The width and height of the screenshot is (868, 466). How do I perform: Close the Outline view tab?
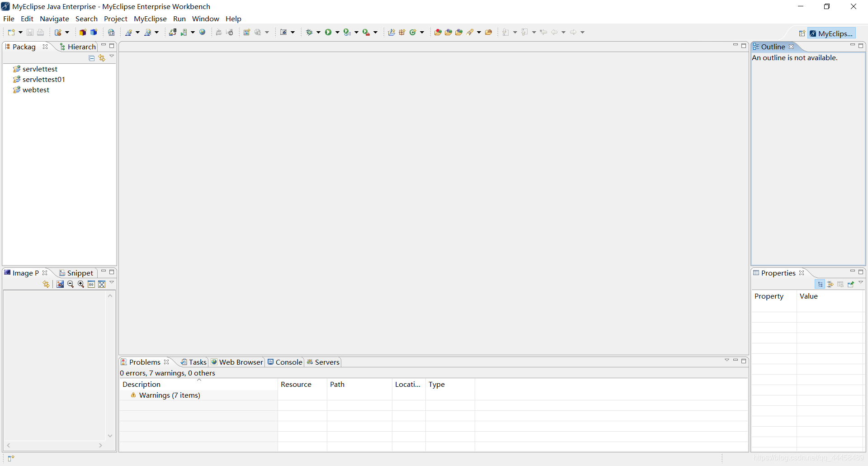click(791, 47)
